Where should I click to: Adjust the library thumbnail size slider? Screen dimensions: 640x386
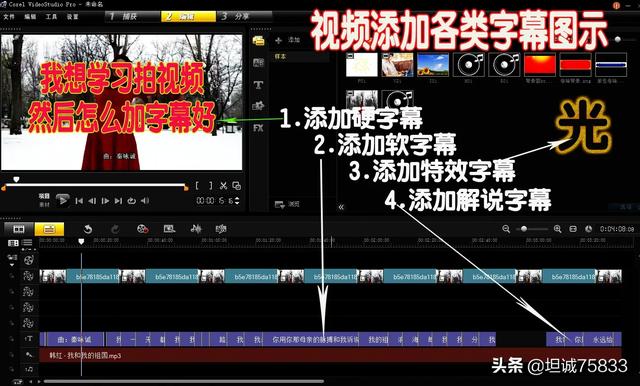[x=618, y=40]
